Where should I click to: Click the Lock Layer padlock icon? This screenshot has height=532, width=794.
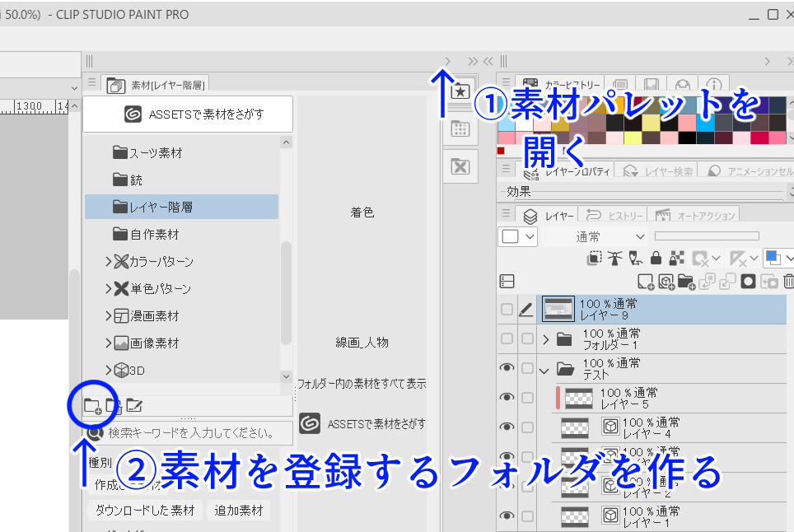coord(656,258)
